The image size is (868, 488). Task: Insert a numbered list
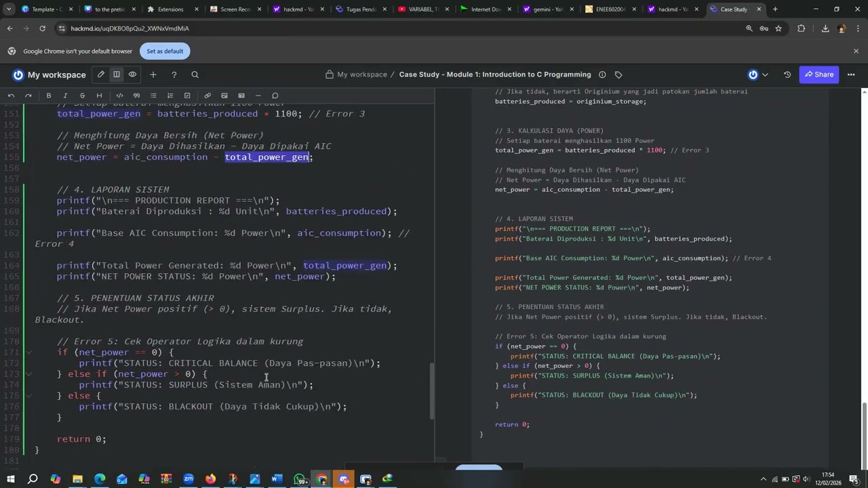click(x=170, y=96)
